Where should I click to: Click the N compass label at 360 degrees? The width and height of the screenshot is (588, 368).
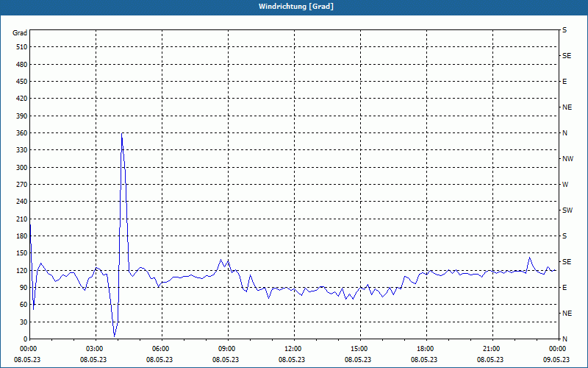click(564, 133)
